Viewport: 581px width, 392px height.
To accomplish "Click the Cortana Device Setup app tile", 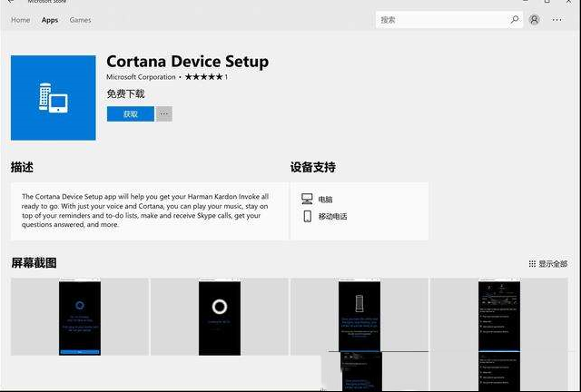I will pos(53,98).
